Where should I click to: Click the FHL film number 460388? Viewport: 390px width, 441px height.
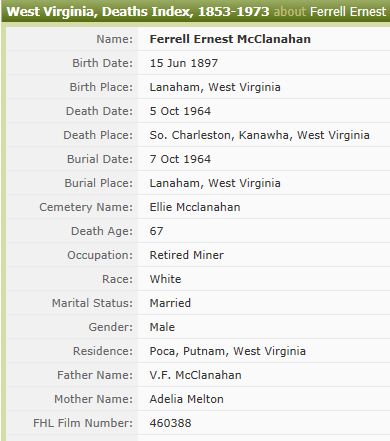[x=170, y=423]
